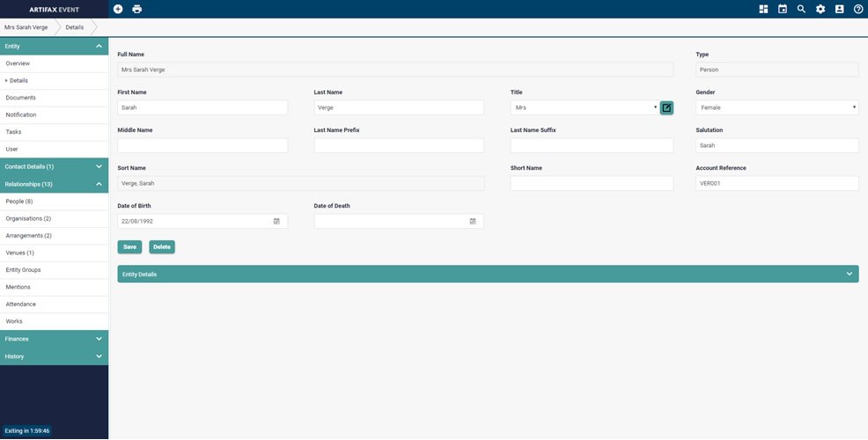Click the Artifax Event logo
Screen dimensions: 868x440
[x=55, y=10]
